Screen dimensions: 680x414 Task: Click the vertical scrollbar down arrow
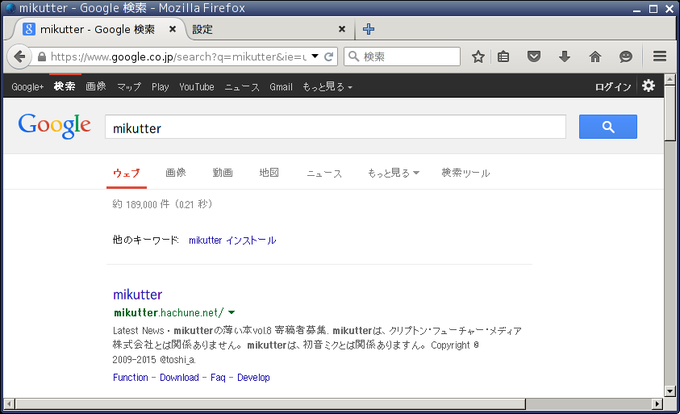[670, 391]
